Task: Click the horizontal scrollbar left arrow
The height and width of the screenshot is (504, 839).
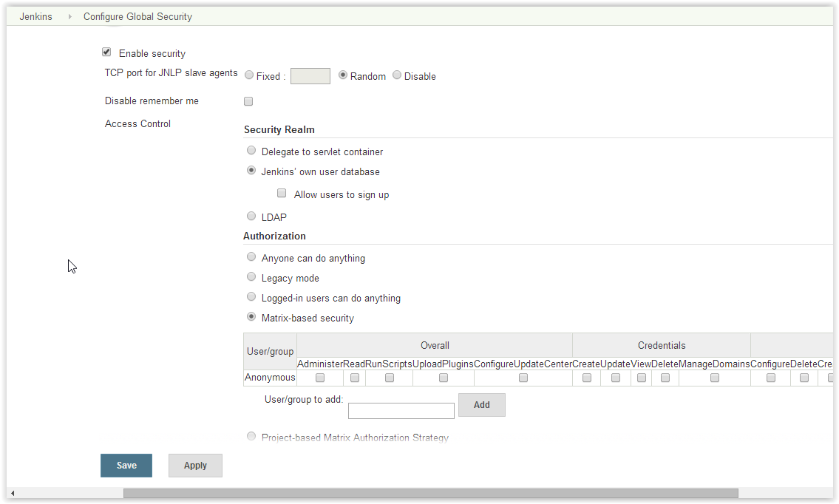Action: [x=13, y=493]
